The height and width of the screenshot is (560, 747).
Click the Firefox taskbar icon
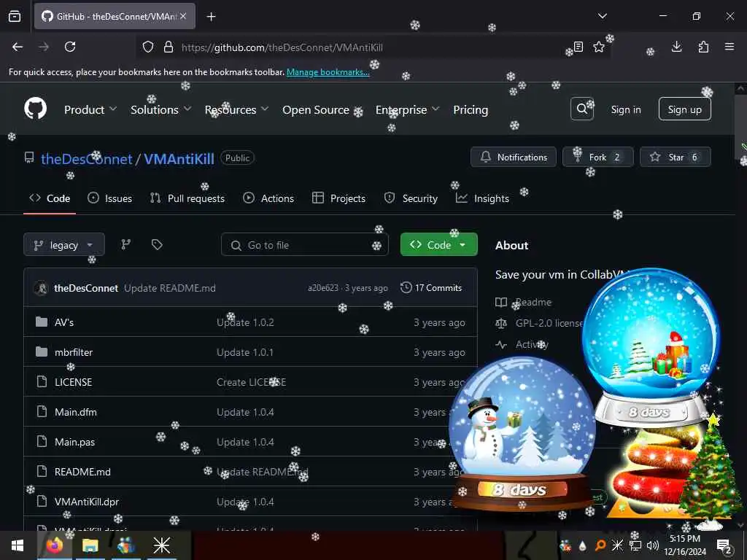55,545
